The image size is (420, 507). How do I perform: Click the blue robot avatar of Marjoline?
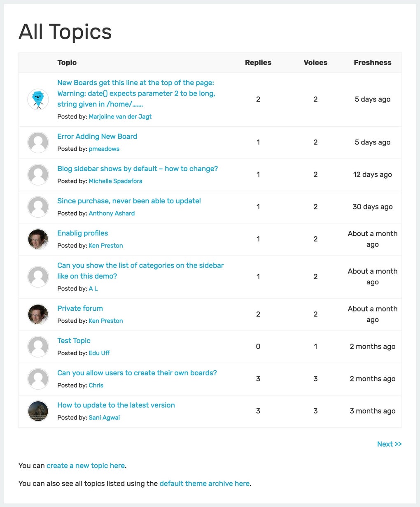pos(38,100)
